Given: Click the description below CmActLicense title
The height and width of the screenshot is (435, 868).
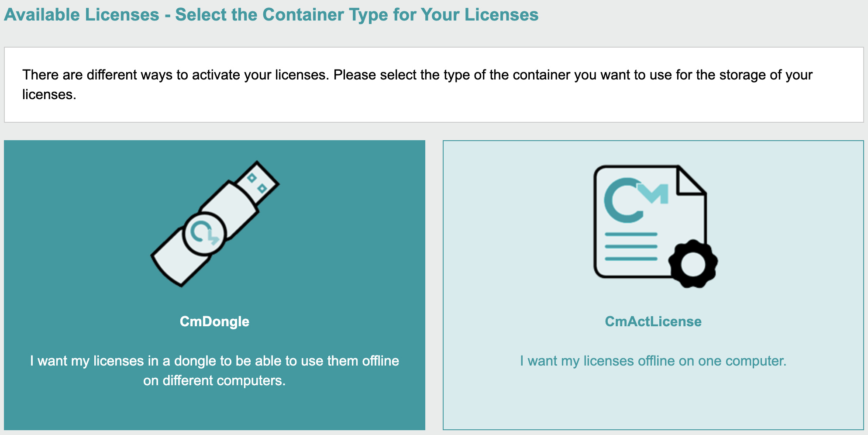Looking at the screenshot, I should click(x=652, y=361).
